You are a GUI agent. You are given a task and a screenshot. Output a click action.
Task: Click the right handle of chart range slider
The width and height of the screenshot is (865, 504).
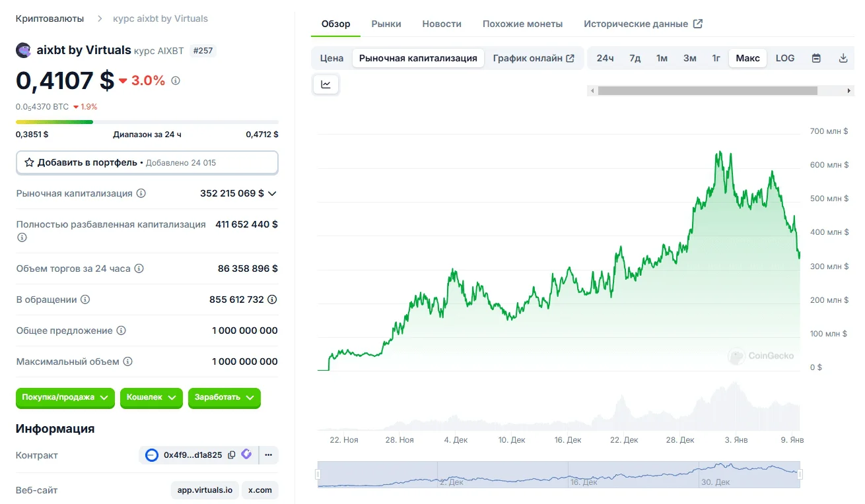800,474
